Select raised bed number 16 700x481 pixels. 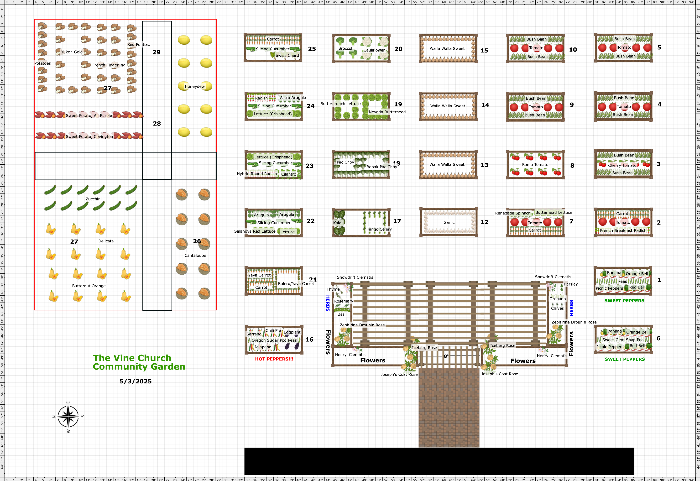(274, 339)
